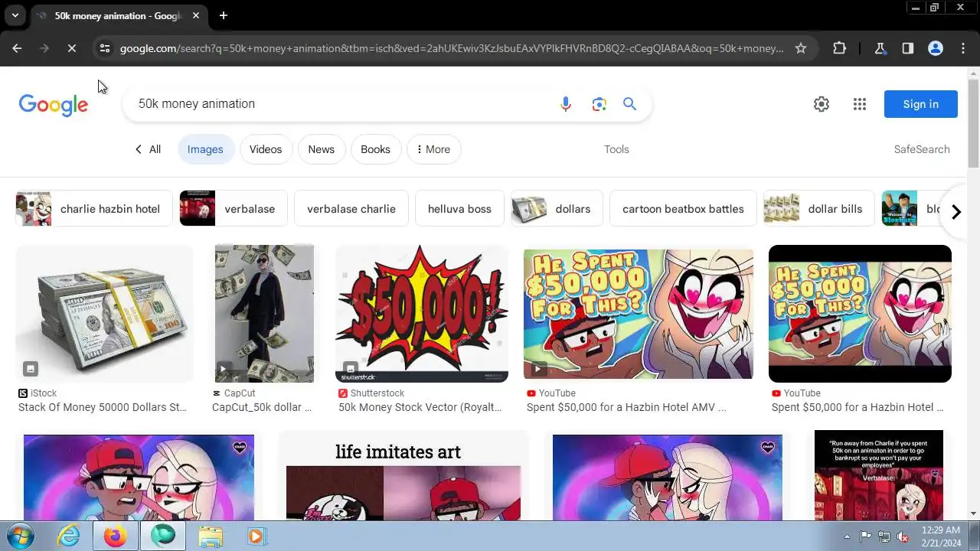Open the tab search dropdown arrow
The width and height of the screenshot is (980, 551).
(15, 15)
